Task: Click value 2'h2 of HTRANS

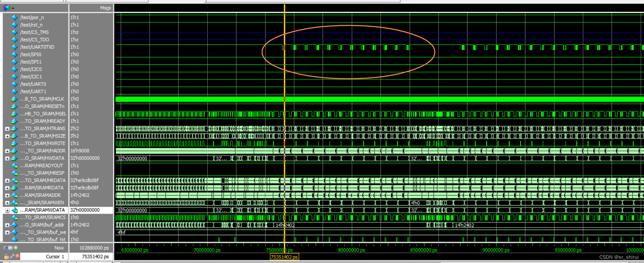Action: click(74, 129)
